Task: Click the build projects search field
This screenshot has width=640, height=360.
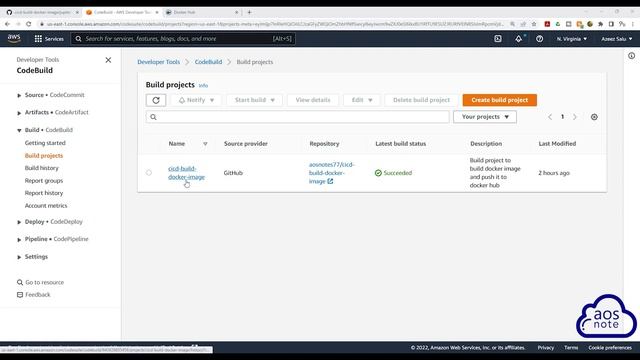Action: tap(298, 117)
